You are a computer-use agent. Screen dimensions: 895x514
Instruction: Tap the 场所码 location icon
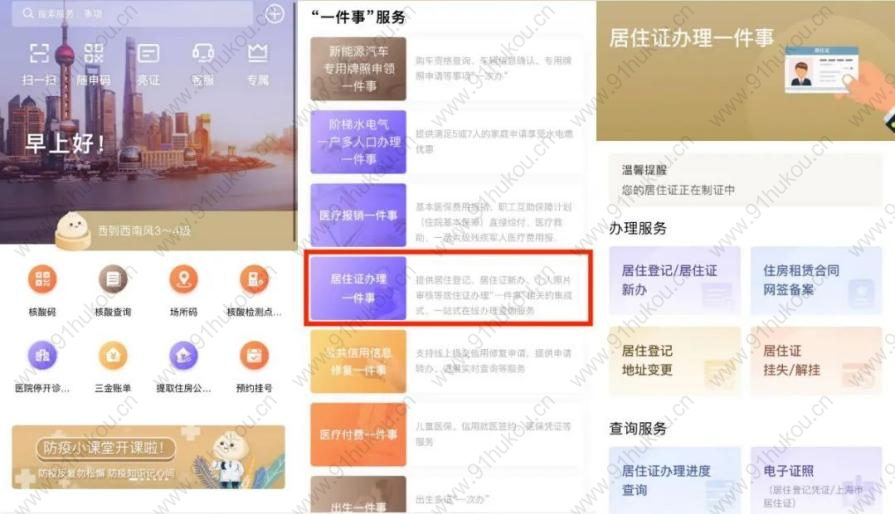(184, 279)
